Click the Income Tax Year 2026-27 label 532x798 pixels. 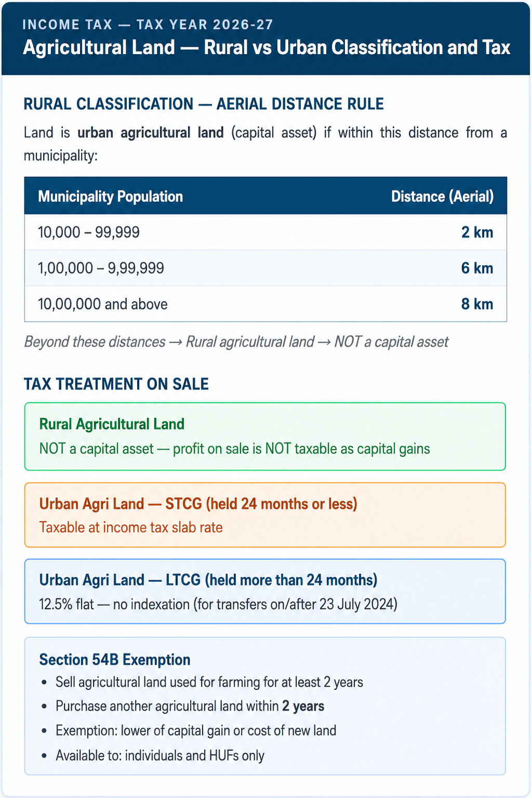pyautogui.click(x=148, y=24)
